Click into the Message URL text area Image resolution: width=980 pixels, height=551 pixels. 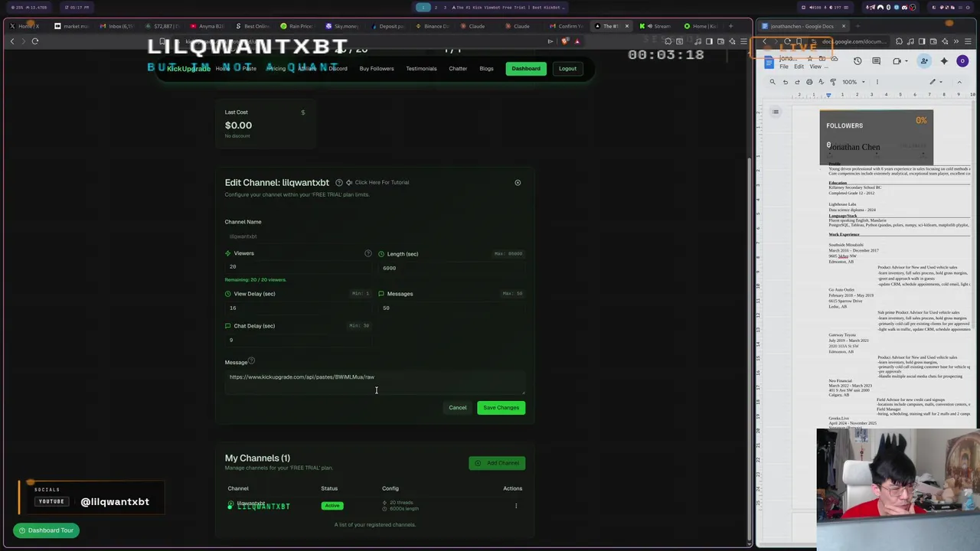[x=375, y=382]
